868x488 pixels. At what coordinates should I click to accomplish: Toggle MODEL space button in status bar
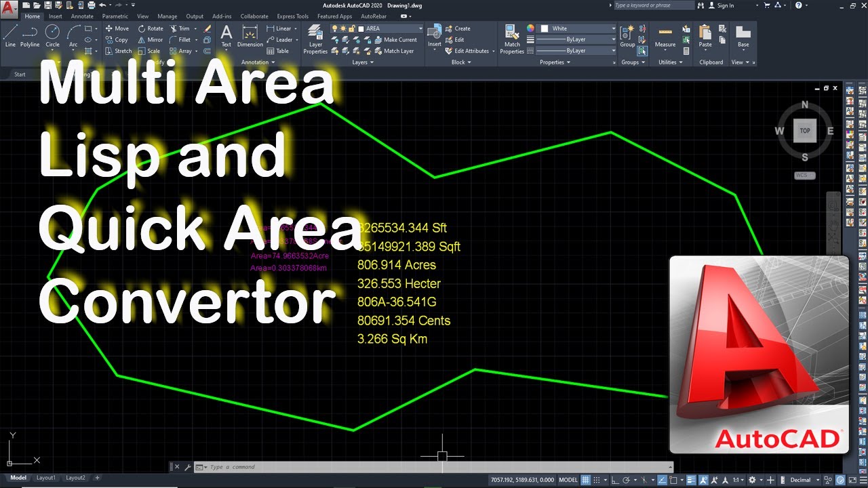pyautogui.click(x=568, y=480)
